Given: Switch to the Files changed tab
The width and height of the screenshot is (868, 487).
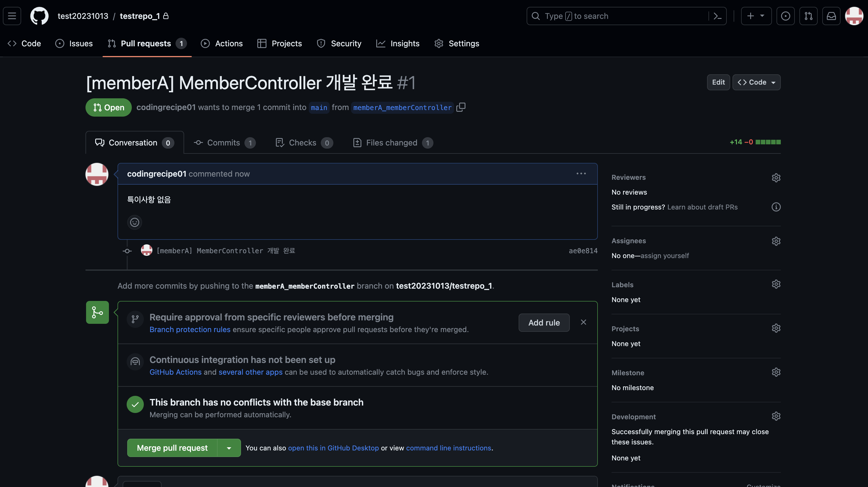Looking at the screenshot, I should pos(392,143).
